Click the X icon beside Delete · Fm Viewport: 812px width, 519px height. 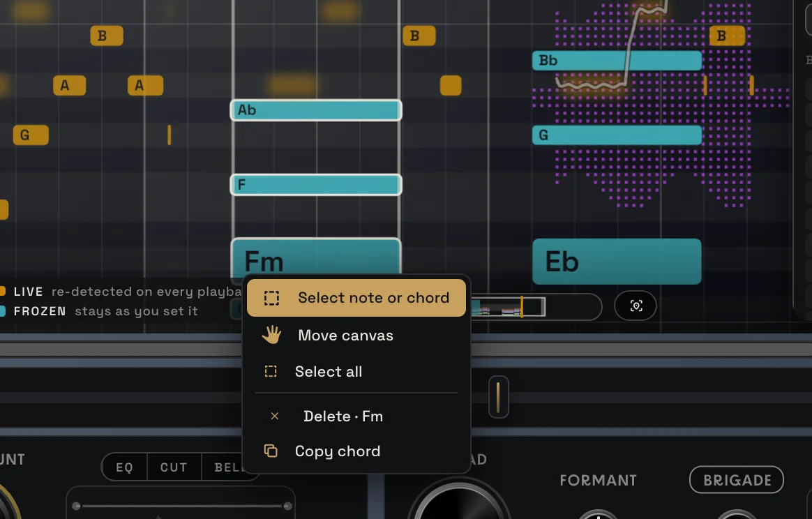pos(274,416)
